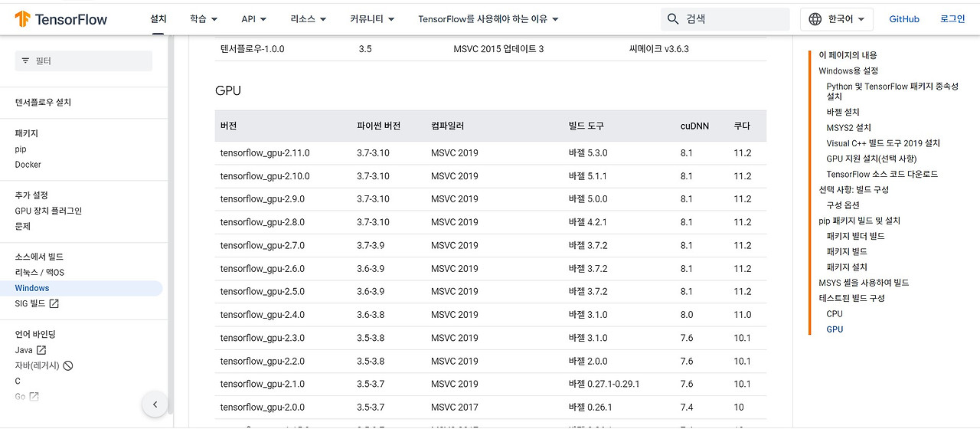Jump to 테스트된 빌드 구성 section

tap(851, 298)
